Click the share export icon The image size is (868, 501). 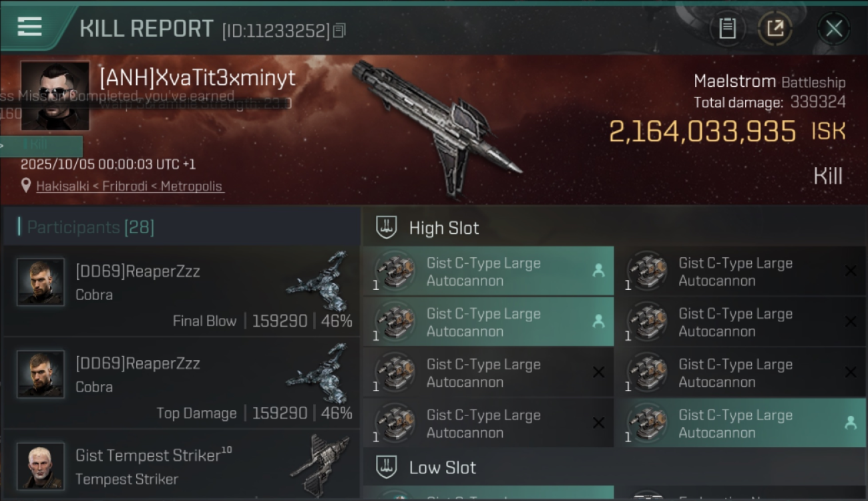[x=775, y=29]
